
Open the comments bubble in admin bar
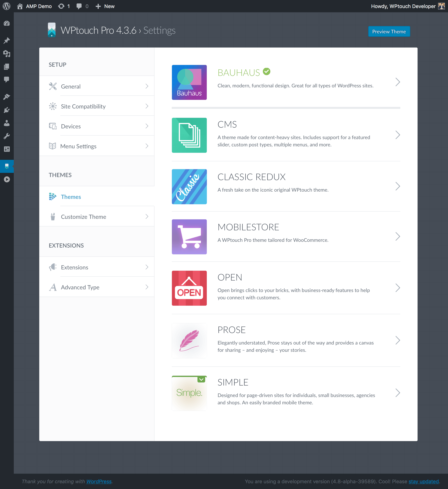point(79,6)
